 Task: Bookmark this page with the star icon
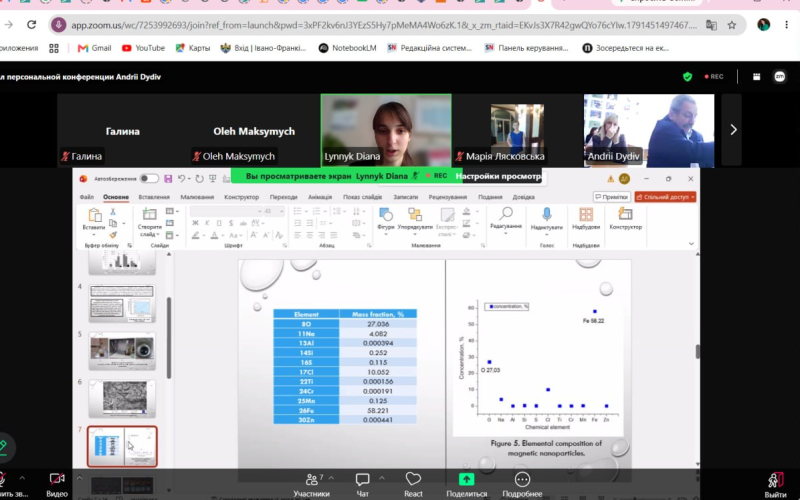coord(732,25)
